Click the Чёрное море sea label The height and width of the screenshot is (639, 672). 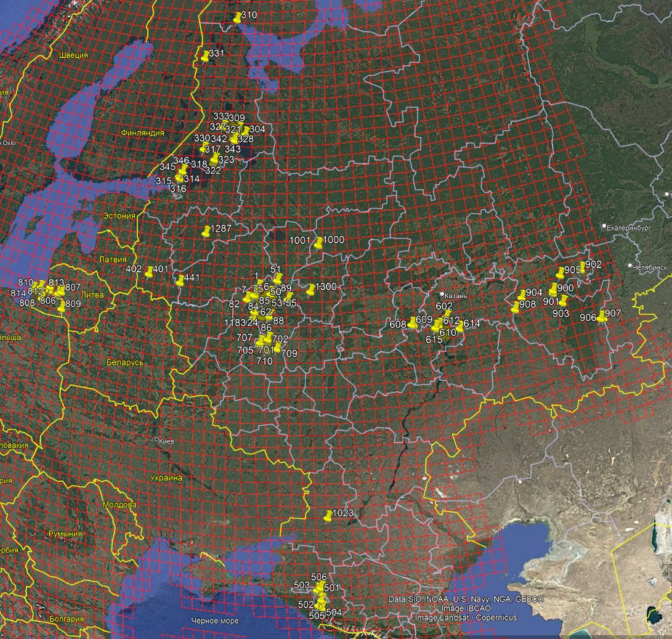[x=214, y=621]
